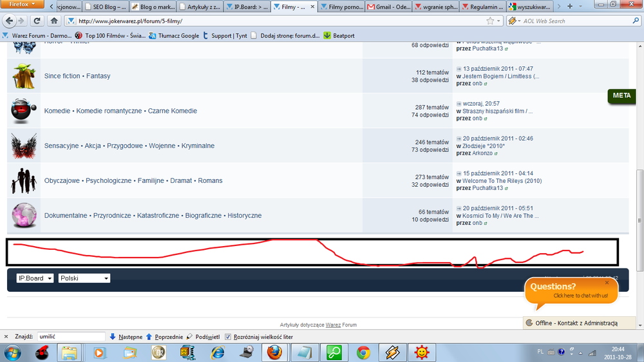This screenshot has width=644, height=362.
Task: Click the green META side button
Action: tap(621, 96)
